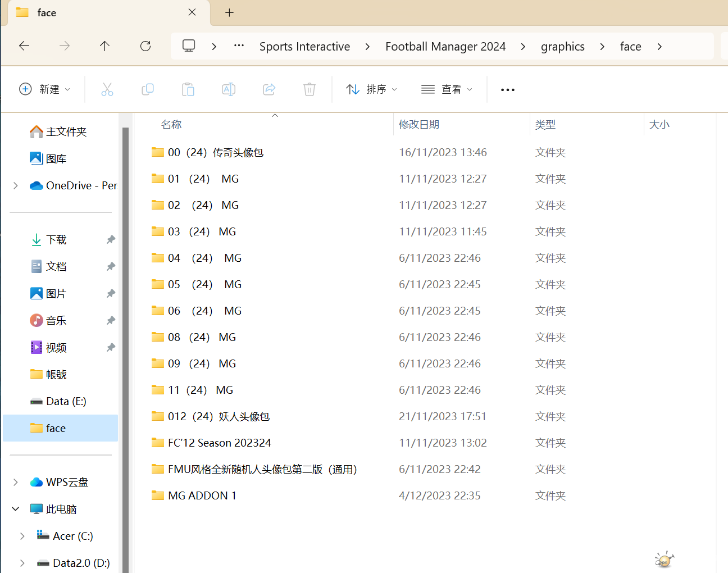Open 文档 quick access folder
The width and height of the screenshot is (728, 573).
tap(48, 266)
